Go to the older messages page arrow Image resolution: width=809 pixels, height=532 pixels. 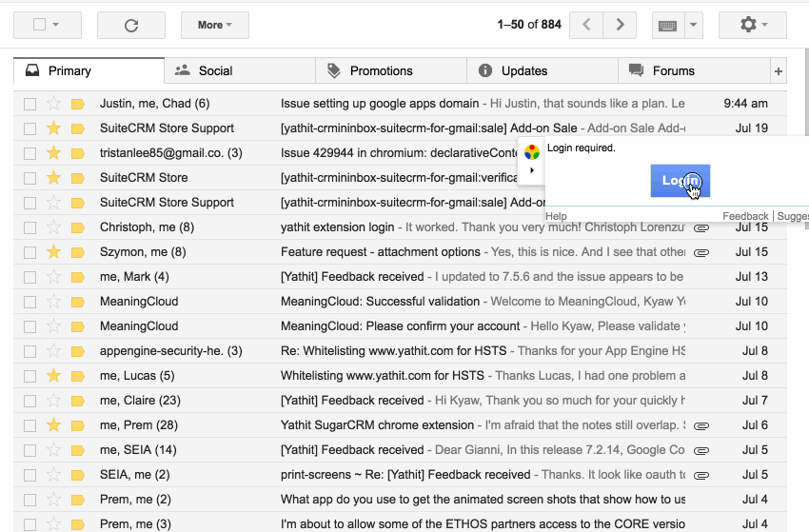click(x=620, y=25)
